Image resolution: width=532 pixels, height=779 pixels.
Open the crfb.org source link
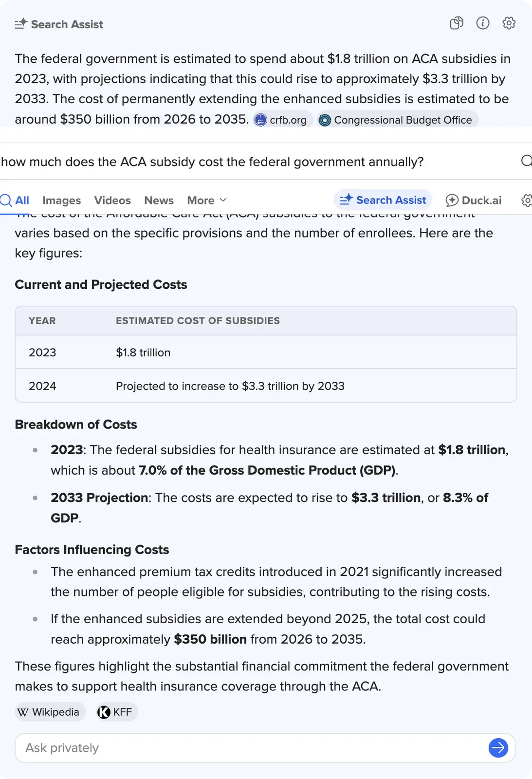pos(281,120)
